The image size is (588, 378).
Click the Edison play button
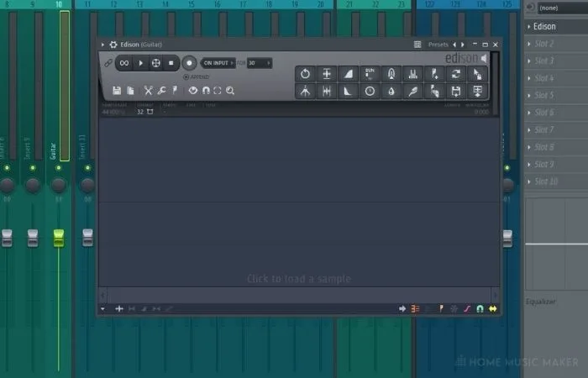click(140, 63)
